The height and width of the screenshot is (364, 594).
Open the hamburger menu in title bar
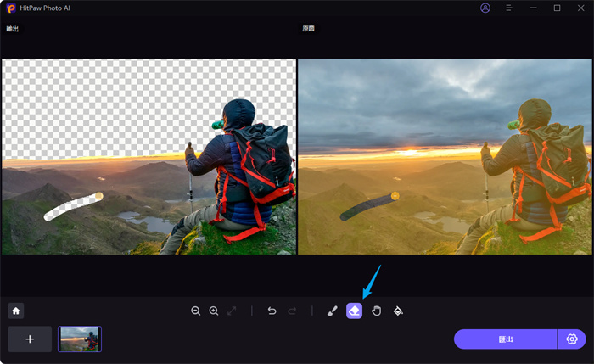pos(509,8)
